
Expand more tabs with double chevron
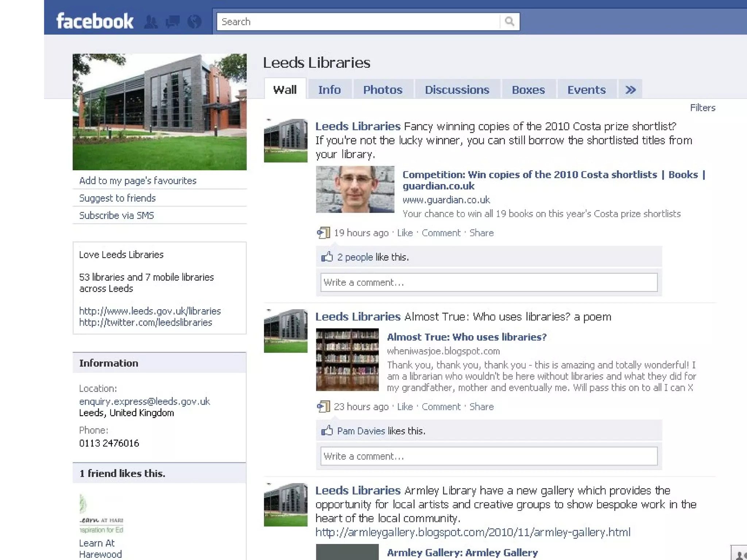(630, 90)
